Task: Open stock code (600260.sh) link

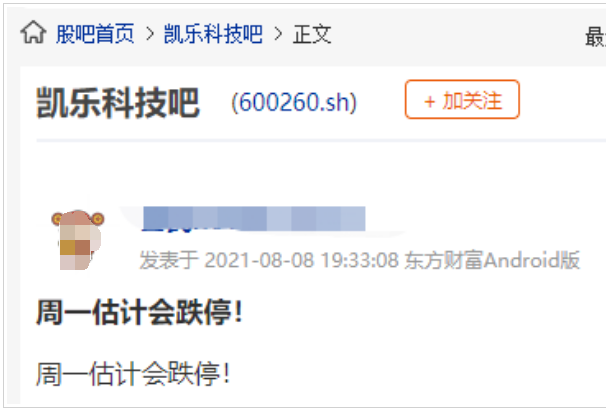Action: (x=294, y=103)
